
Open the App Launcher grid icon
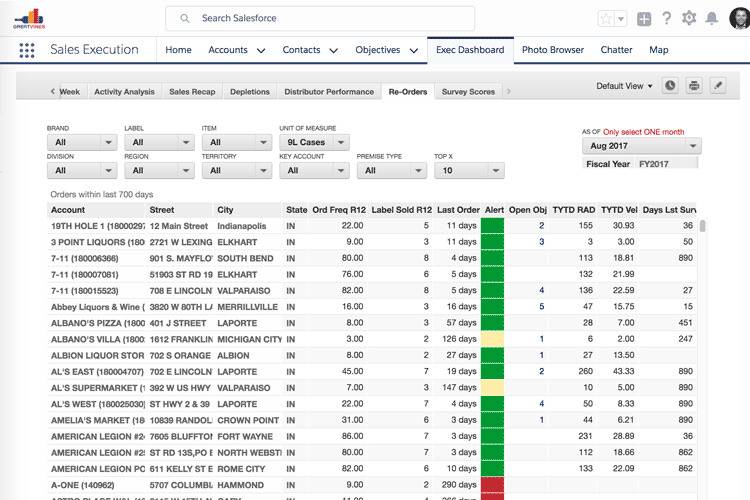(x=25, y=50)
